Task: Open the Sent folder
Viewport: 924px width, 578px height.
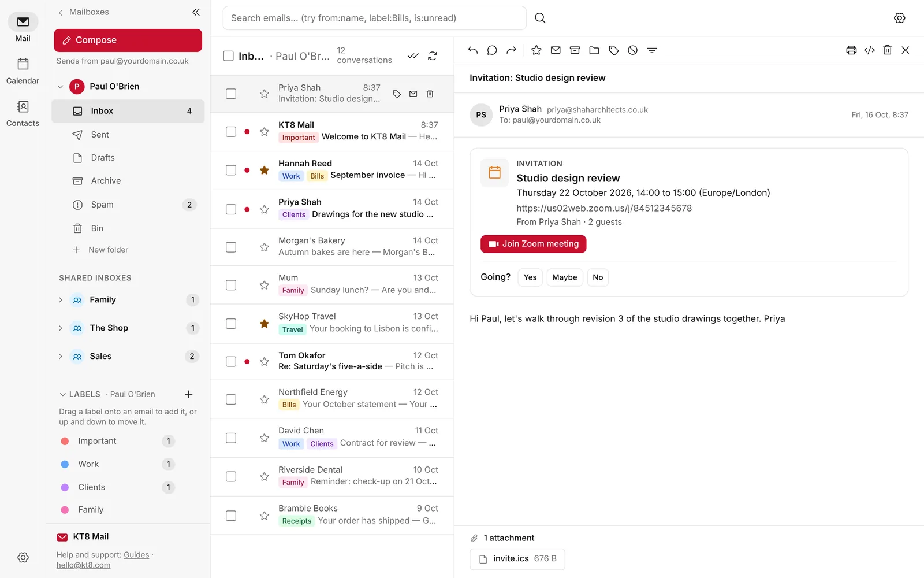Action: coord(128,135)
